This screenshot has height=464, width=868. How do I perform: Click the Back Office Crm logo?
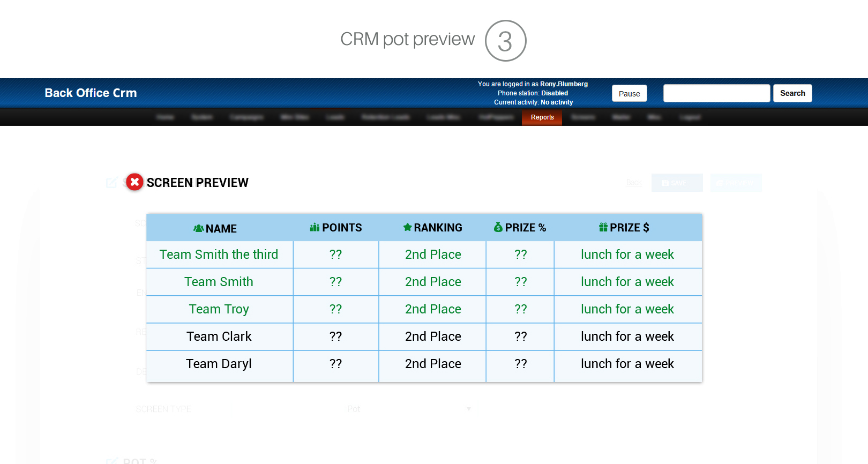click(91, 93)
